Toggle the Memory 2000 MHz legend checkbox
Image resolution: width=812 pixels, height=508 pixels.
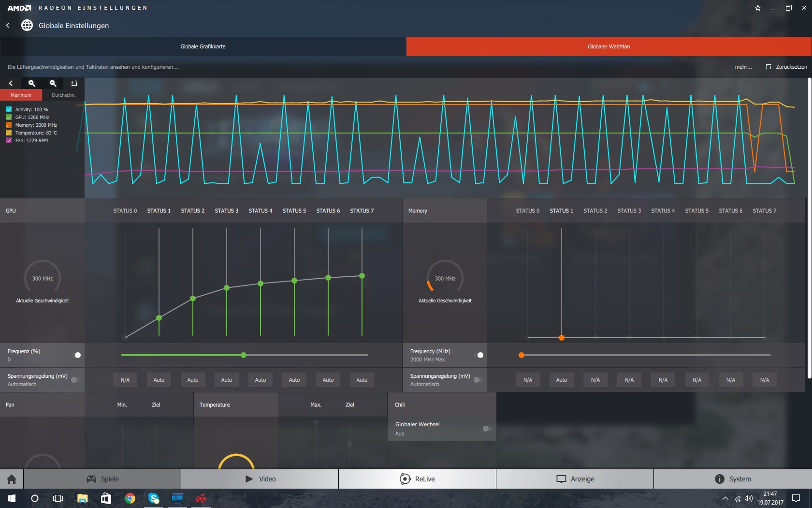(x=9, y=125)
